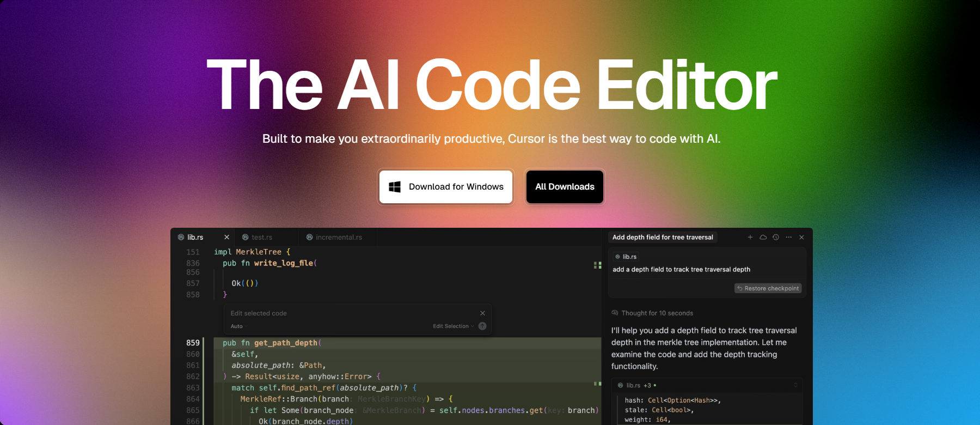Image resolution: width=980 pixels, height=425 pixels.
Task: Click the absolute_path: &Path parameter line
Action: pos(278,365)
